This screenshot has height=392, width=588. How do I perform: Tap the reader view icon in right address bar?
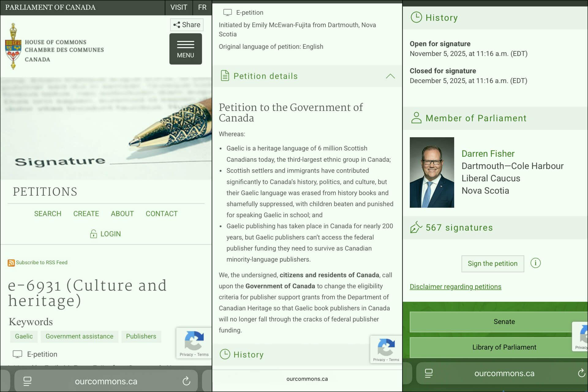coord(428,373)
